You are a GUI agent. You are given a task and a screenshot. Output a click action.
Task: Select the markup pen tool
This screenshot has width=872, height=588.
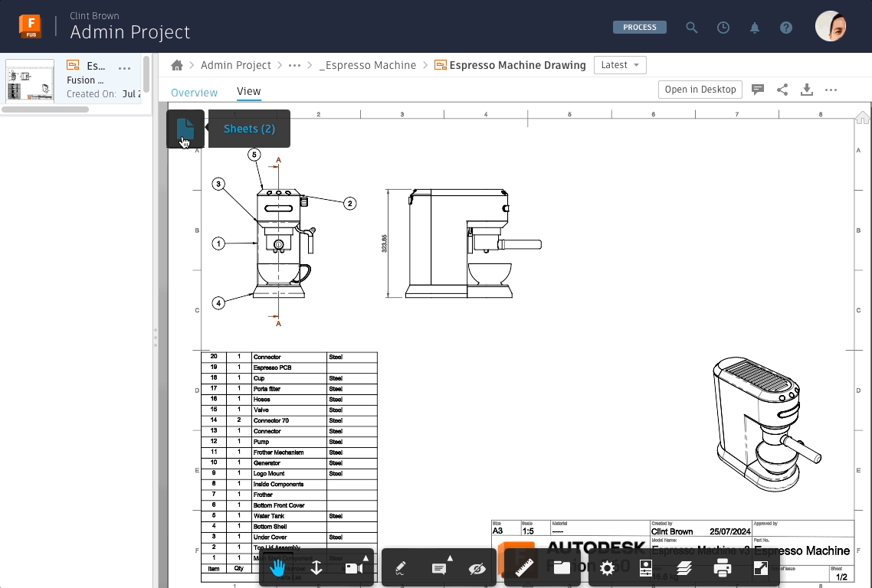coord(401,567)
